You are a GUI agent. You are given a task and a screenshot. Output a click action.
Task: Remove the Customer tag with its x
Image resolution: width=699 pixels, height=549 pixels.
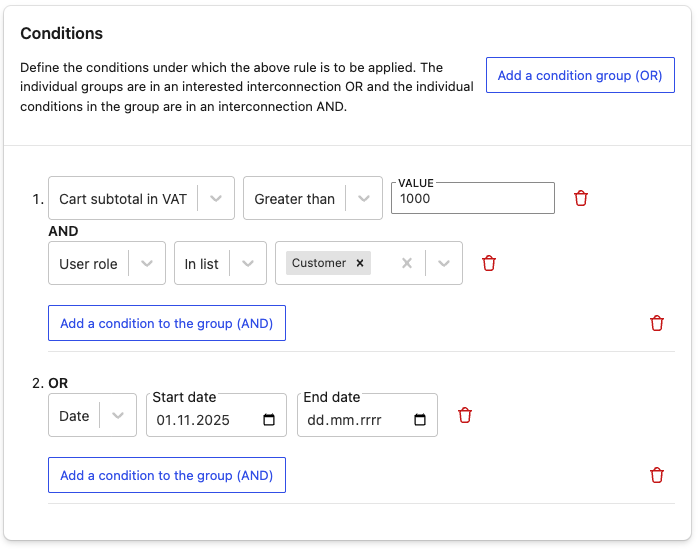[360, 263]
